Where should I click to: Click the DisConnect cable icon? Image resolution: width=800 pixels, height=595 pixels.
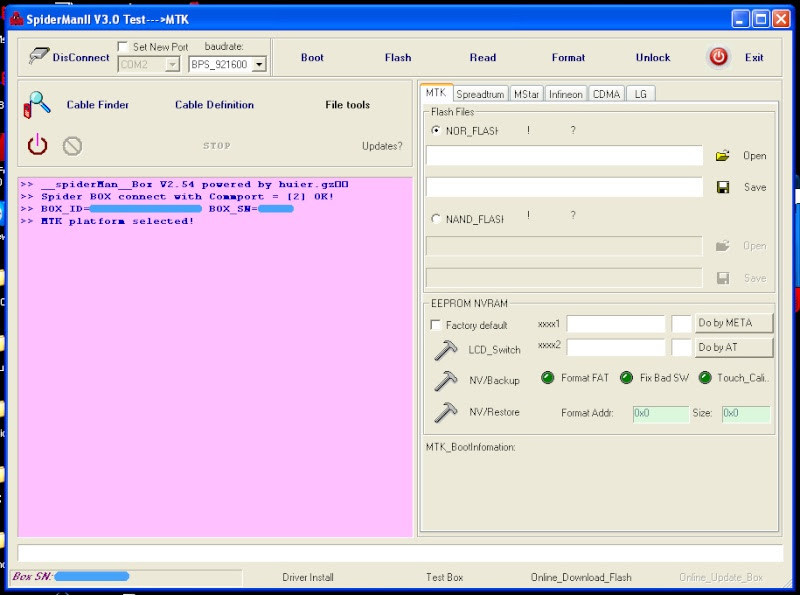pyautogui.click(x=38, y=56)
